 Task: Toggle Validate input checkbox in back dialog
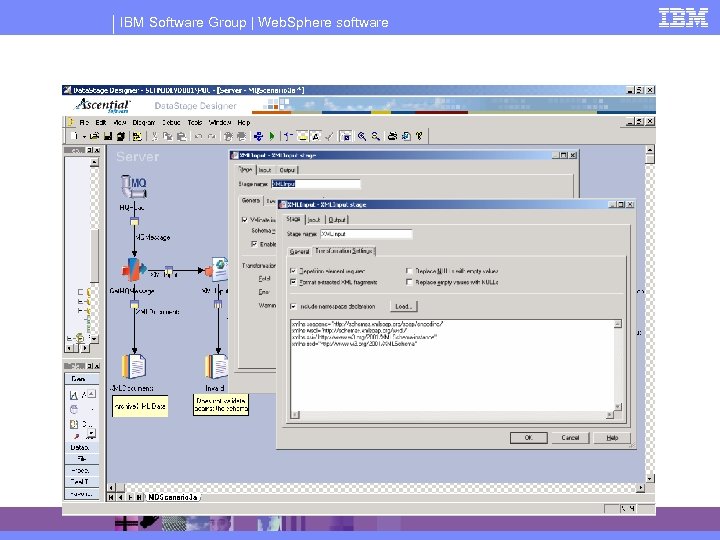click(245, 220)
